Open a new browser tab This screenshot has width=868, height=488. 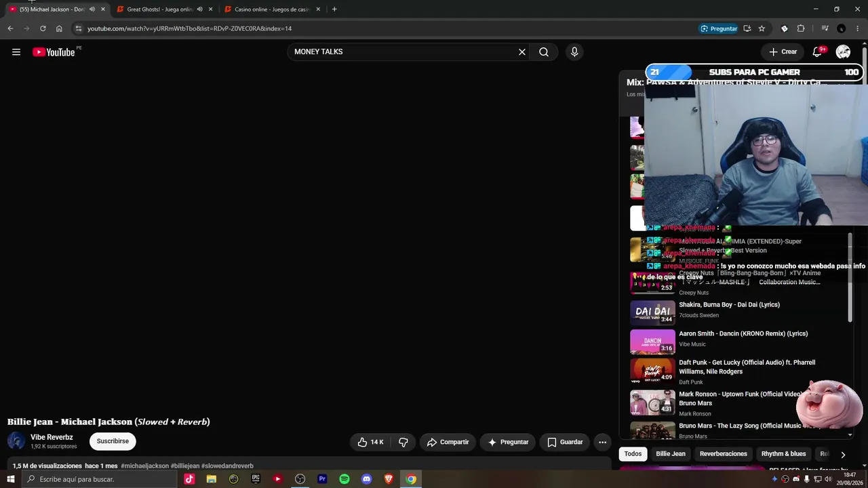334,9
